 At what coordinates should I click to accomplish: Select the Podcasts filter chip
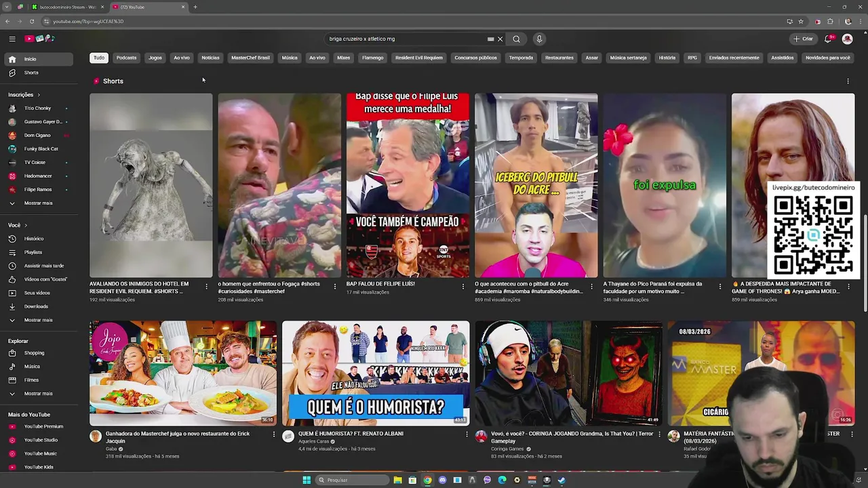126,58
